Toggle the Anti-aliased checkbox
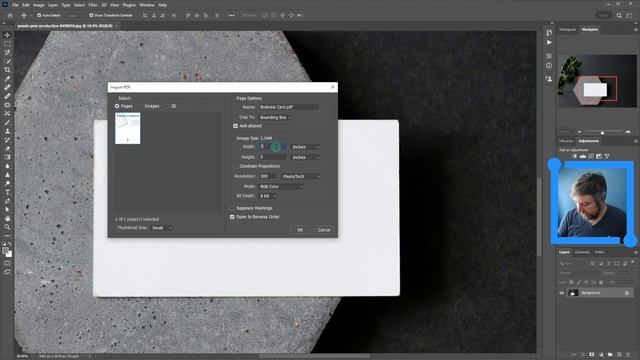The image size is (640, 360). [236, 126]
